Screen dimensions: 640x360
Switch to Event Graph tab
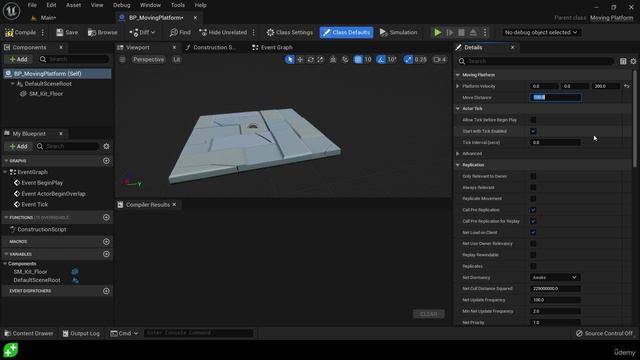coord(272,47)
